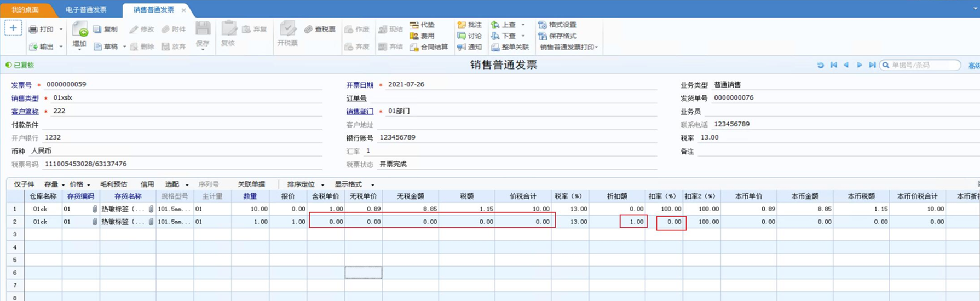Click the 现结 (cash settle) toolbar button
Screen dimensions: 980x301
coord(390,30)
